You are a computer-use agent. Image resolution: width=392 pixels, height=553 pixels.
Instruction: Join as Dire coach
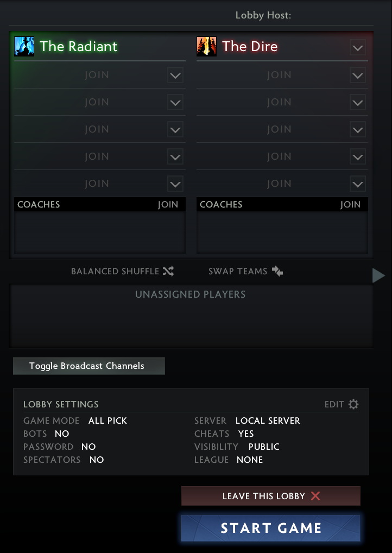pyautogui.click(x=350, y=205)
